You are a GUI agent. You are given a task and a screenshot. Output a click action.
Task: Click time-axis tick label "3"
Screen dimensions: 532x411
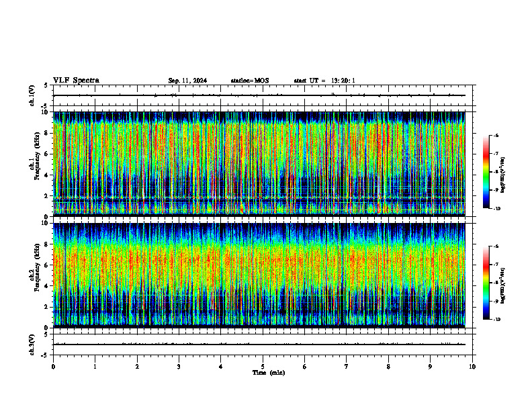coord(179,367)
